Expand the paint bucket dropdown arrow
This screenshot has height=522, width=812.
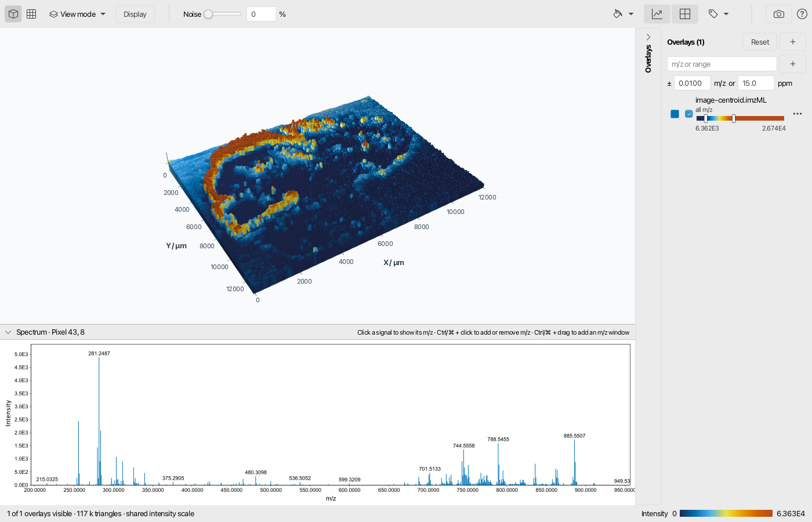631,14
